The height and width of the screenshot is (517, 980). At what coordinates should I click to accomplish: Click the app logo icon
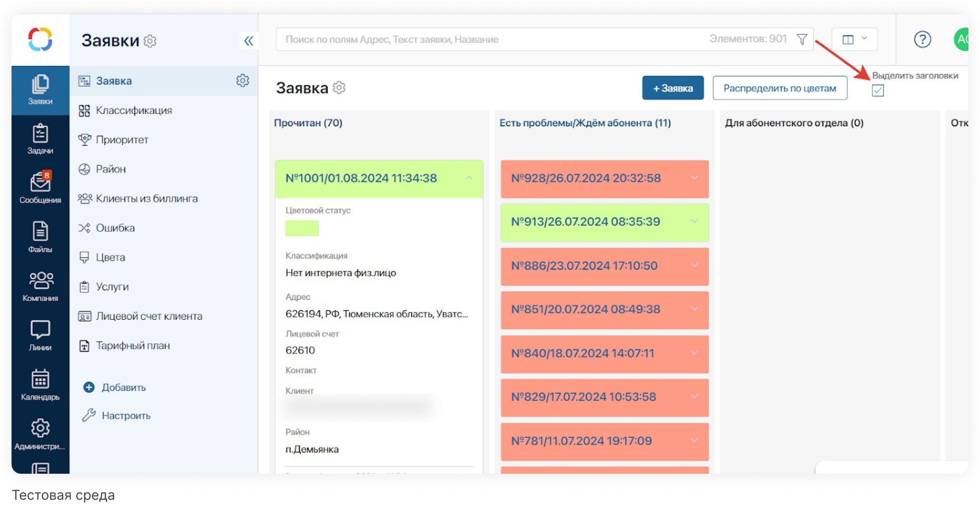point(40,39)
